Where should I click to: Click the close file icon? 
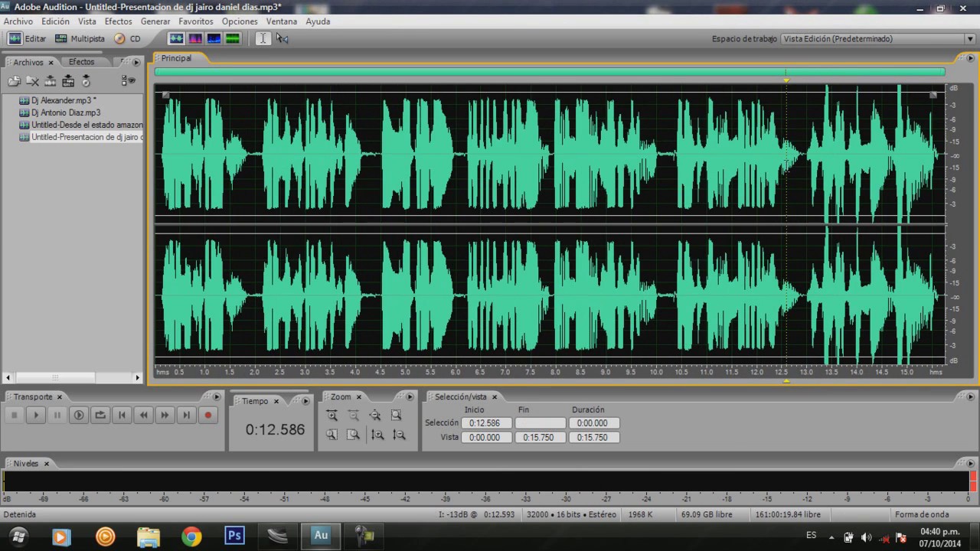coord(32,81)
